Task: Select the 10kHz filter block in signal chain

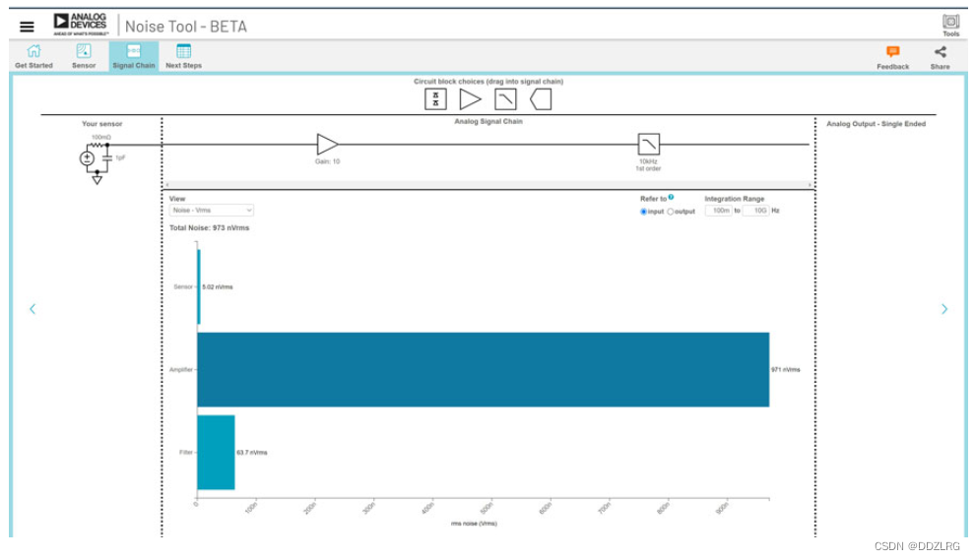Action: (x=649, y=145)
